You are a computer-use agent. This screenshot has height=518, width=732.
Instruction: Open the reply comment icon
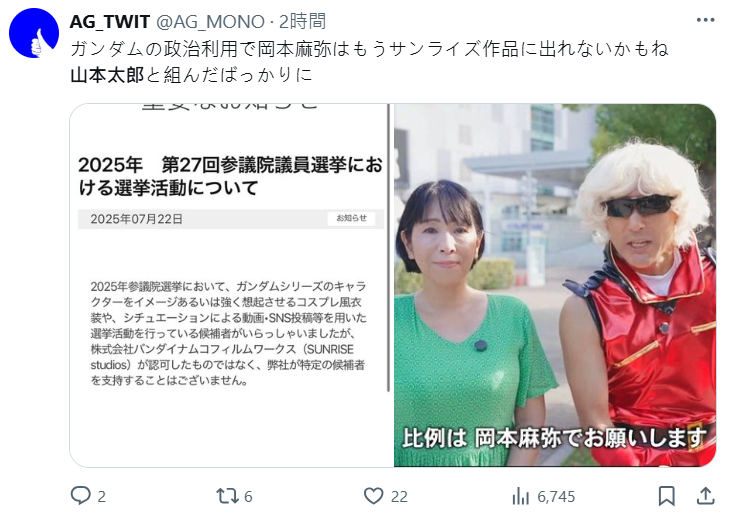click(x=80, y=496)
